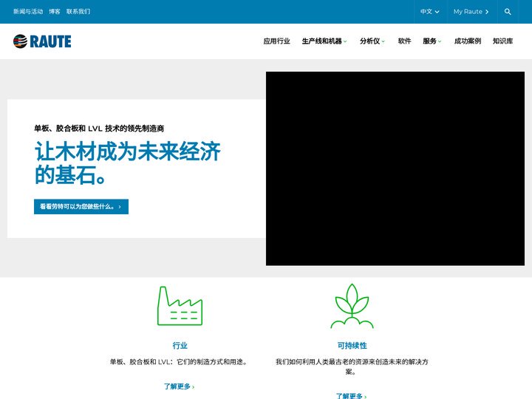The width and height of the screenshot is (532, 399).
Task: Go to 新闻与活动 page
Action: click(x=28, y=12)
